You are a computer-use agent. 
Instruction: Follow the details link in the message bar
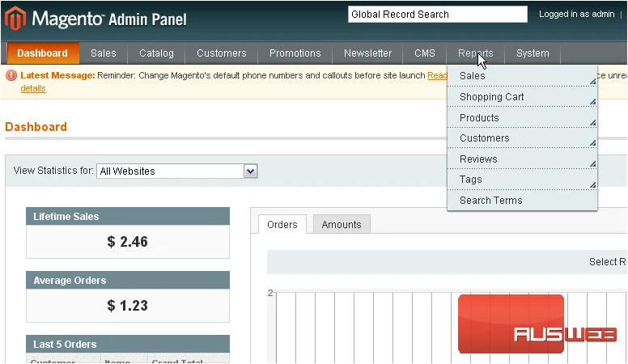coord(33,88)
